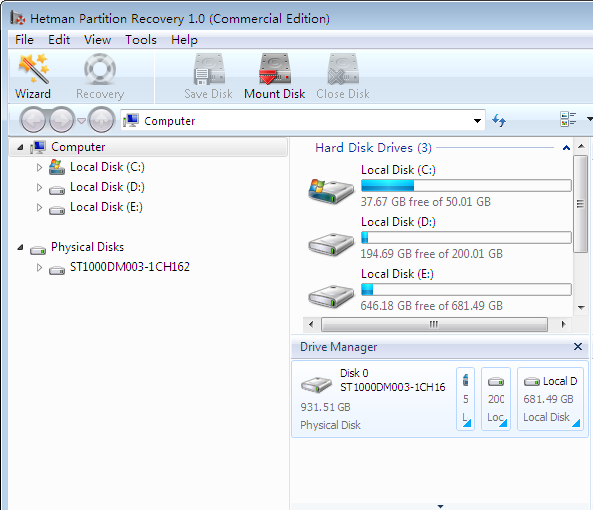This screenshot has height=510, width=593.
Task: Select the 681.49 GB partition in Drive Manager
Action: 550,398
